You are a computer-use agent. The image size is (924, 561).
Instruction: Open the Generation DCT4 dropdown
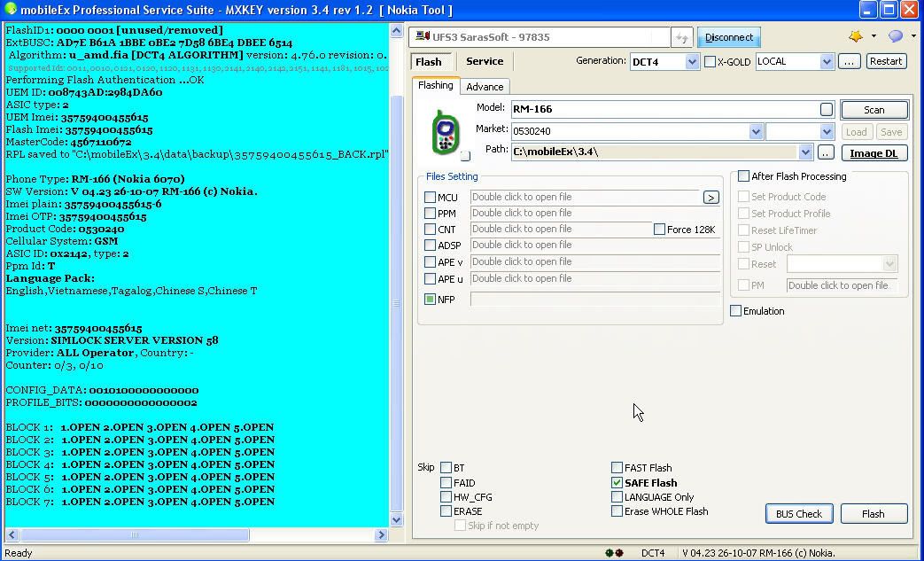point(692,61)
